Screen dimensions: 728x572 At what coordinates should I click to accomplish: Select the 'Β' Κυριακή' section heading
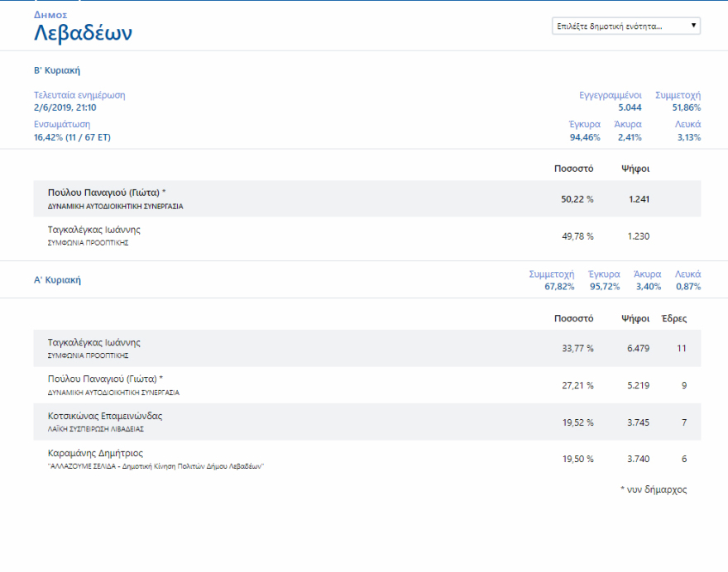click(57, 70)
